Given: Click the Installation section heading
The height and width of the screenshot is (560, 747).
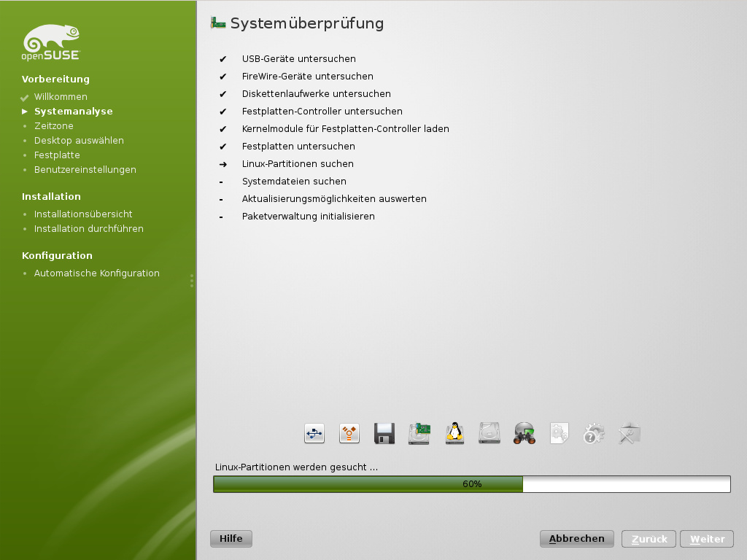Looking at the screenshot, I should tap(52, 196).
